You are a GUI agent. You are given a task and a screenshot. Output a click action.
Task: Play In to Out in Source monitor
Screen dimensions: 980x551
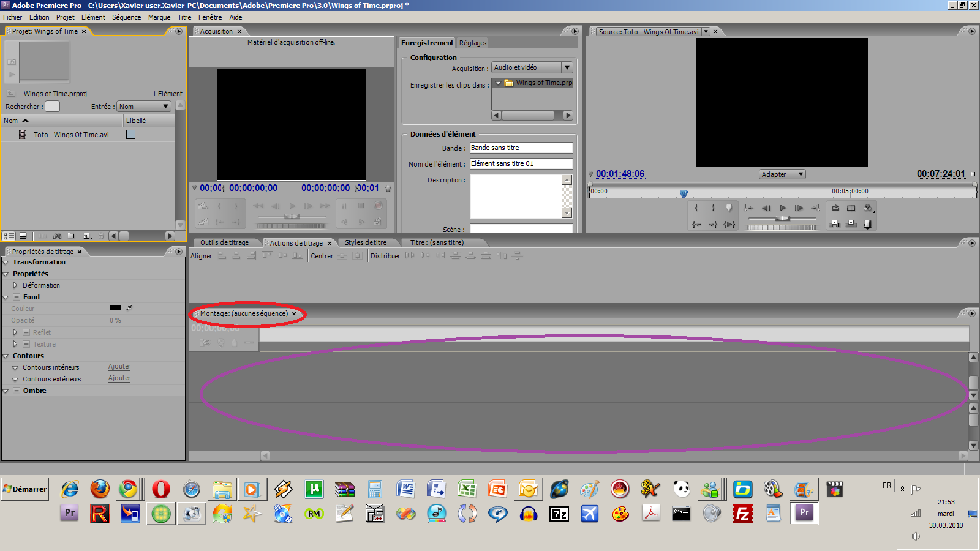pyautogui.click(x=729, y=225)
